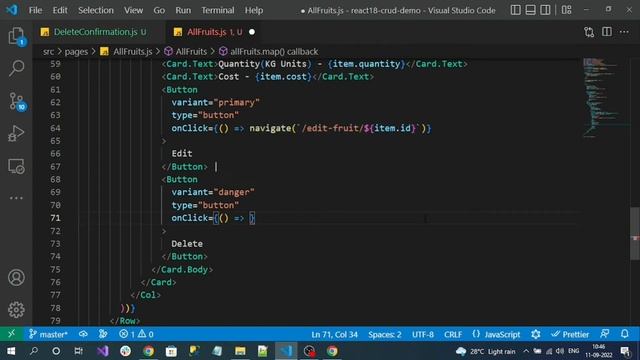
Task: Open the Windows Start menu
Action: pyautogui.click(x=11, y=351)
